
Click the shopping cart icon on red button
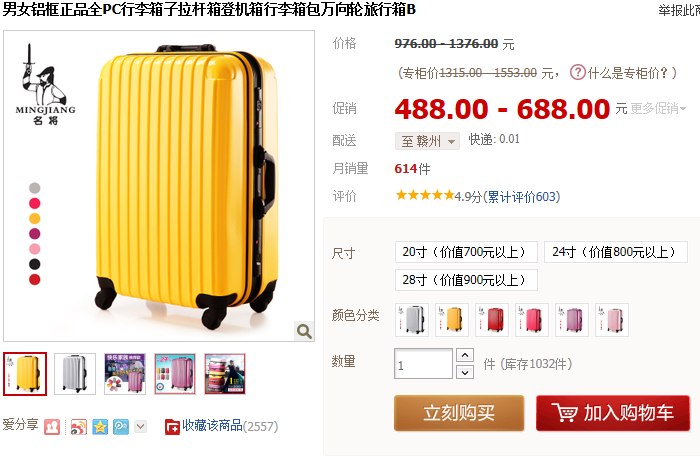(565, 412)
